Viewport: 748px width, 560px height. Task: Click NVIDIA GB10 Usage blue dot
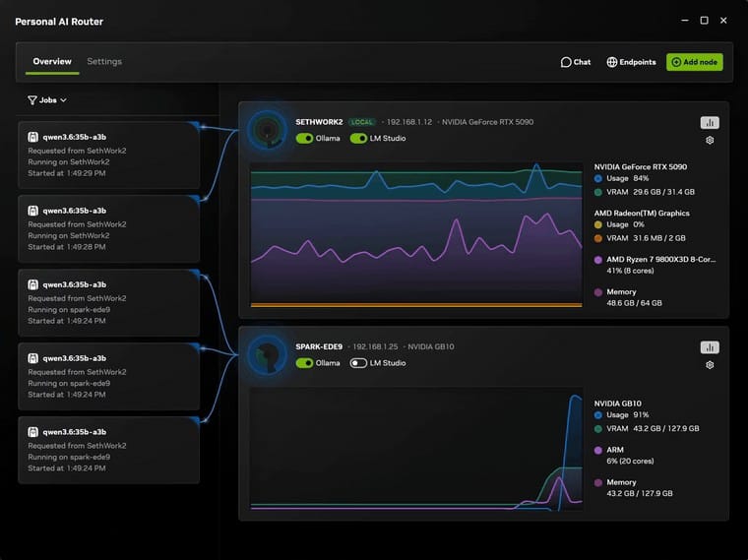coord(598,415)
